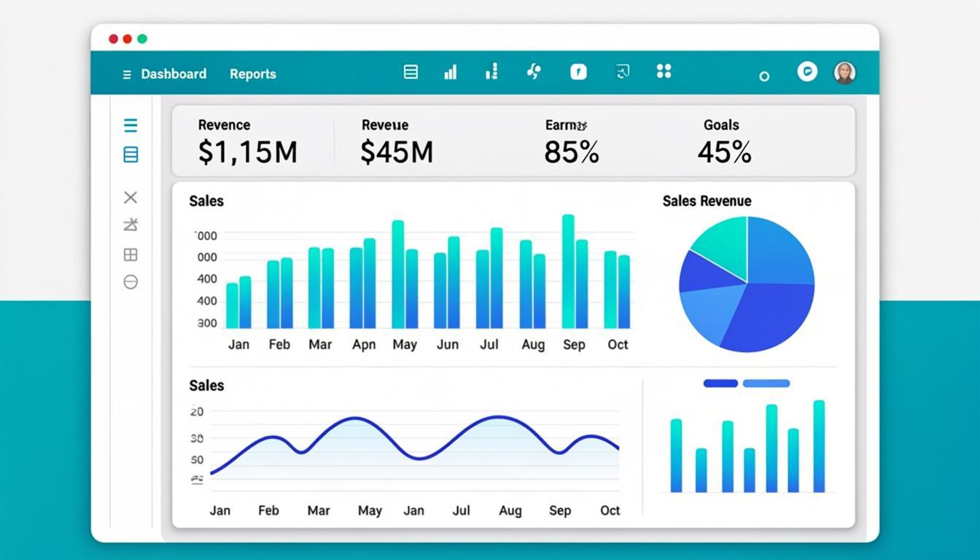
Task: Click the pinwheel fan icon in header
Action: pos(534,71)
